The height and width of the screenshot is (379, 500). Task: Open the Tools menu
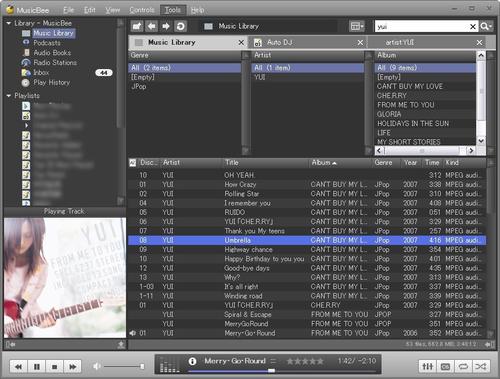click(173, 10)
